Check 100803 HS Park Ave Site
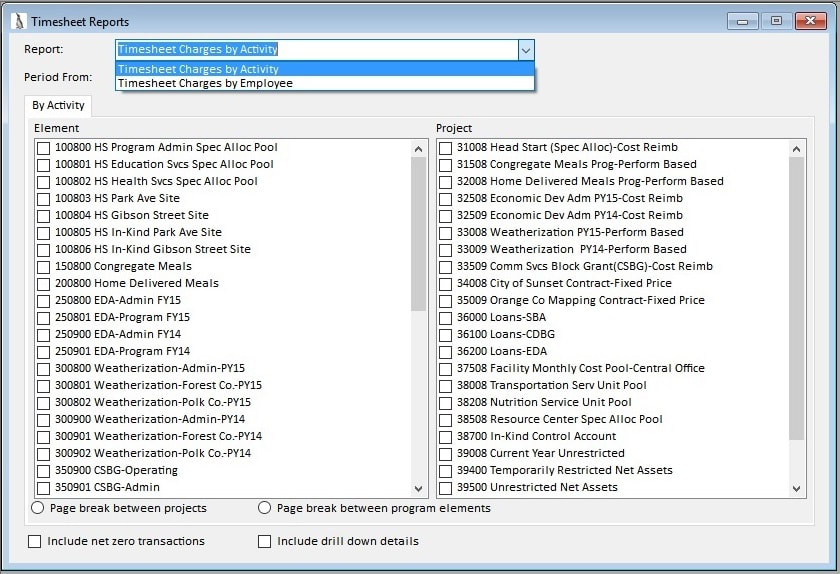This screenshot has height=574, width=840. [x=43, y=199]
